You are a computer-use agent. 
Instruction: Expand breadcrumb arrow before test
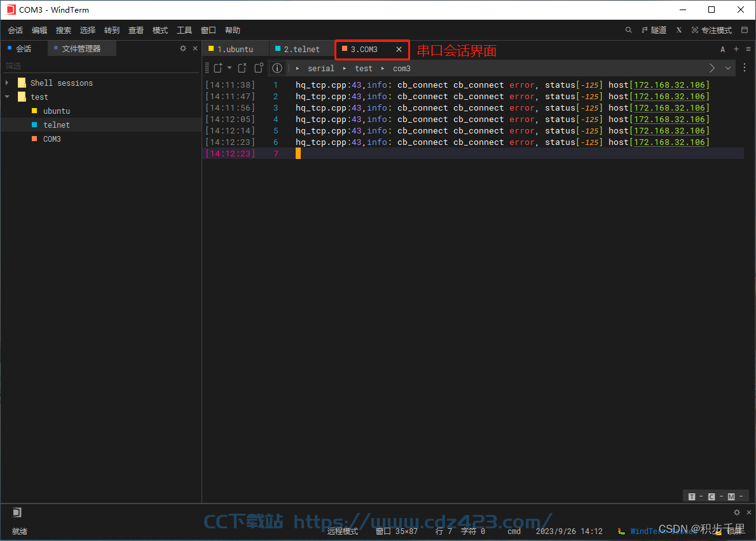coord(345,69)
